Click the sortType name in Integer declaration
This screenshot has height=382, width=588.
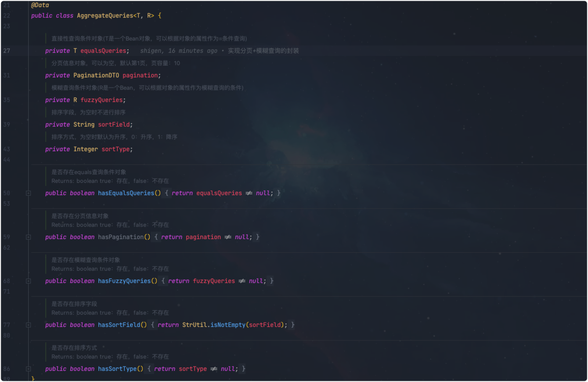(115, 149)
